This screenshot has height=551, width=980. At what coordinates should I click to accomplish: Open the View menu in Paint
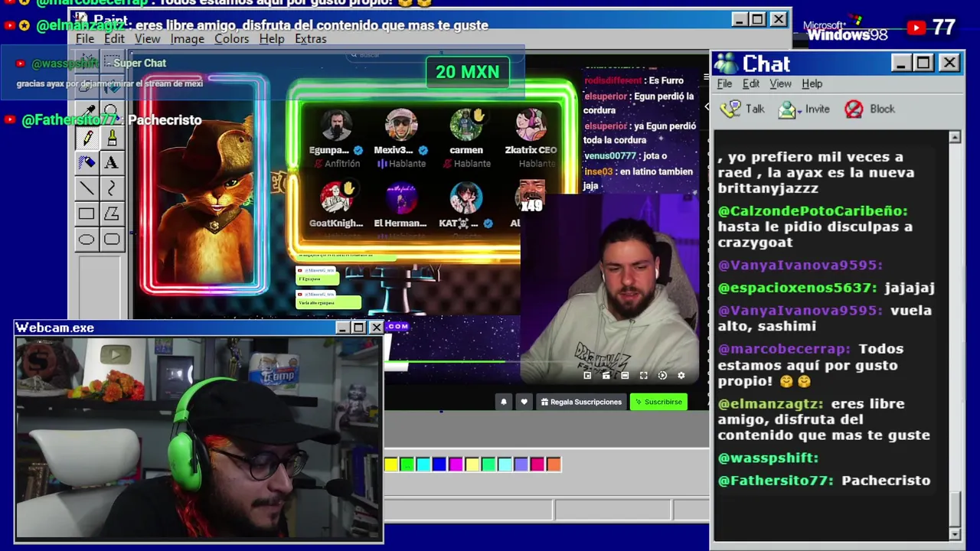point(148,39)
